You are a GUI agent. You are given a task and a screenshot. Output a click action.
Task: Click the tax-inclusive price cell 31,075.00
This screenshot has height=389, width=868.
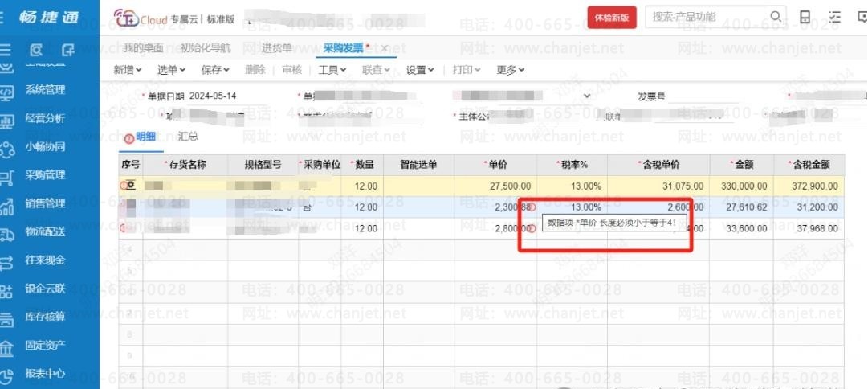(x=658, y=186)
